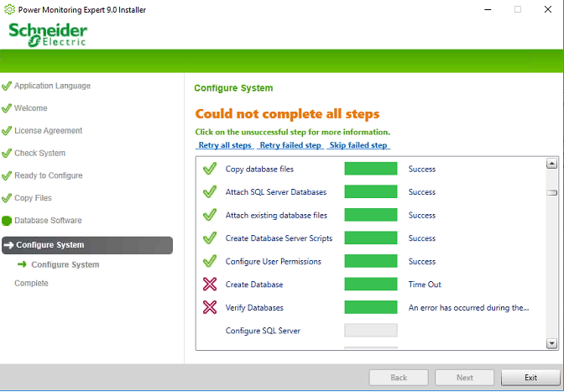The image size is (564, 392).
Task: Click 'An error has occurred during the...' message
Action: tap(468, 308)
